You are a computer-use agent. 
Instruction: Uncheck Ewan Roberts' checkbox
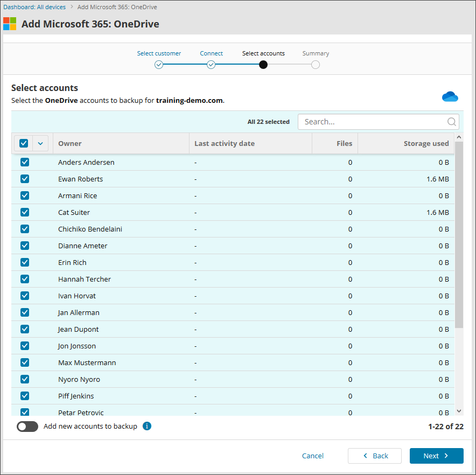point(25,179)
